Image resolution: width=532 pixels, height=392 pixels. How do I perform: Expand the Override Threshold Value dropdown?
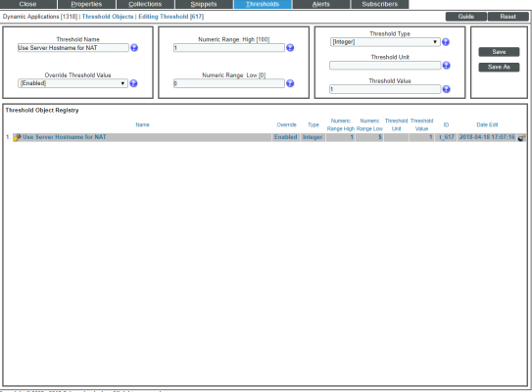tap(73, 83)
